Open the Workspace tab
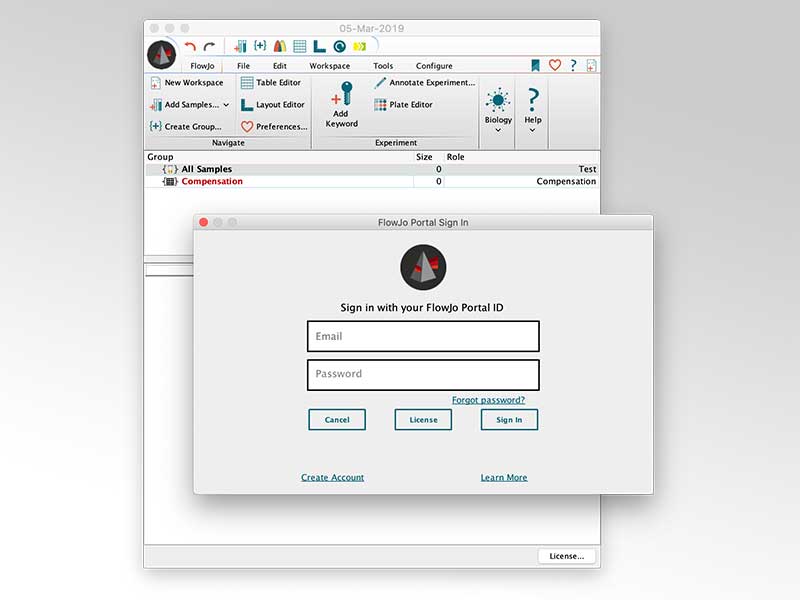Screen dimensions: 800x600 [330, 66]
